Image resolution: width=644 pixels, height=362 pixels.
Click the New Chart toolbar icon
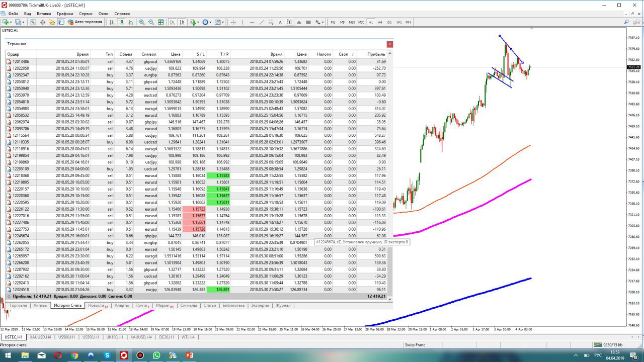(x=6, y=22)
